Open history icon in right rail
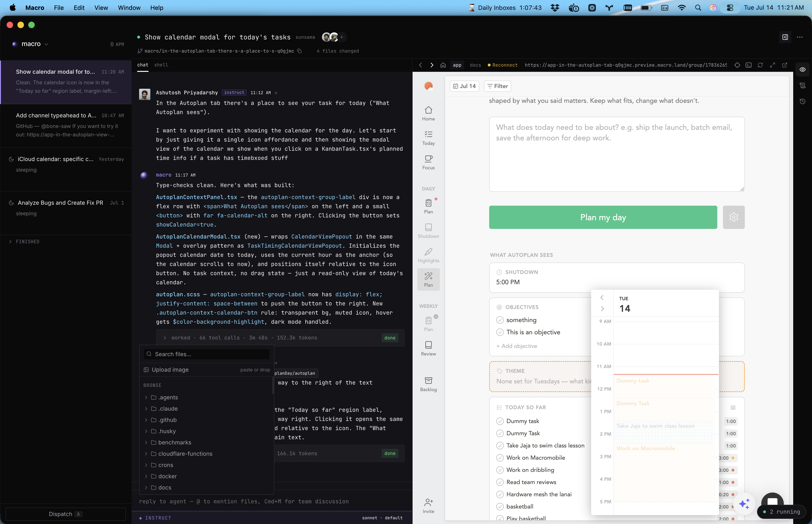 802,101
